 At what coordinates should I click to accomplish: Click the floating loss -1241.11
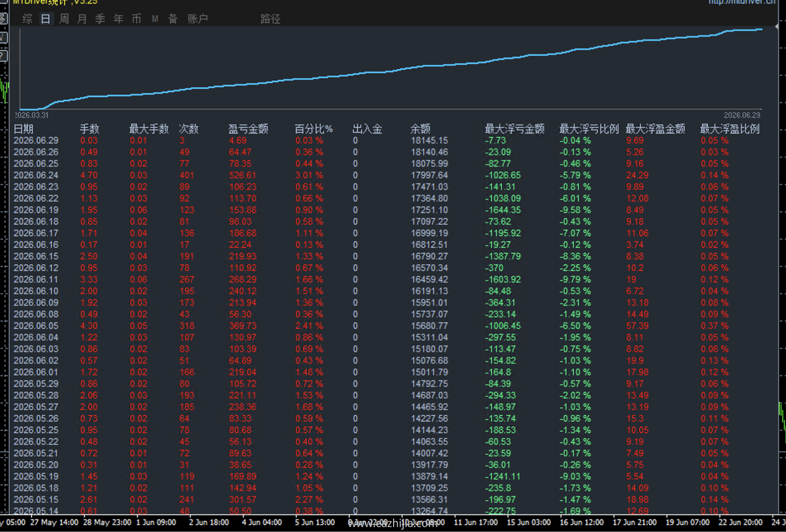click(x=503, y=476)
